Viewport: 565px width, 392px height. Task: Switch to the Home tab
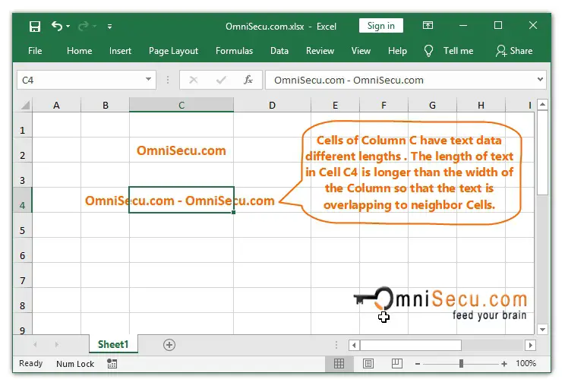79,51
